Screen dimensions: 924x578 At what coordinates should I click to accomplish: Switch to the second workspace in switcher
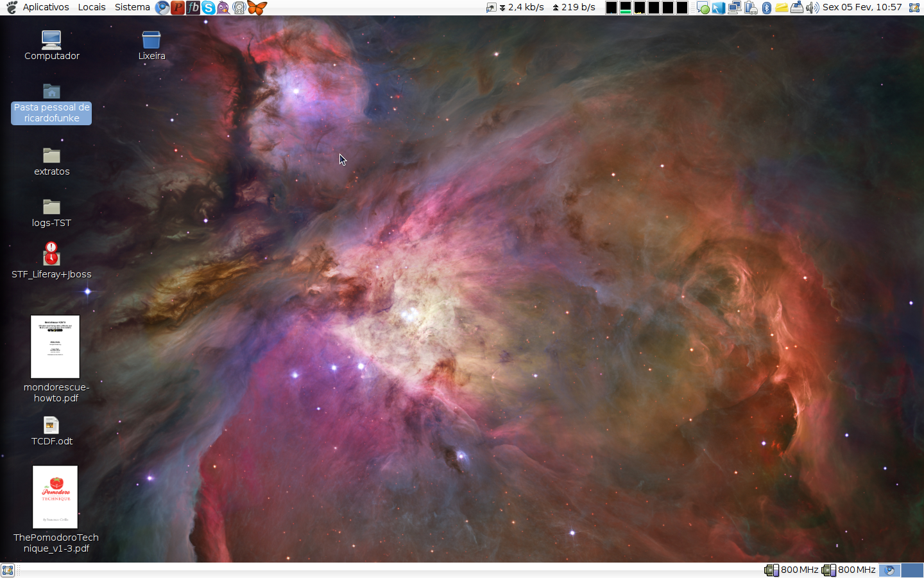pos(912,570)
